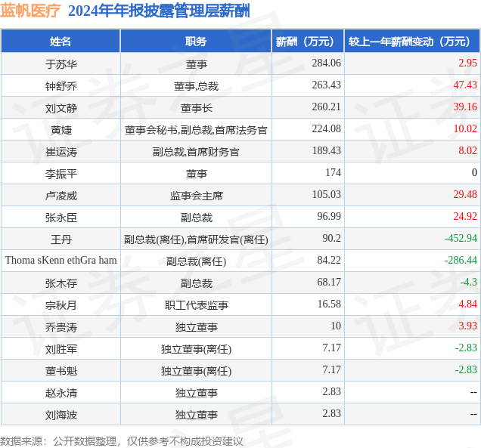Click the salary value 84.22
The image size is (481, 448).
pos(329,260)
